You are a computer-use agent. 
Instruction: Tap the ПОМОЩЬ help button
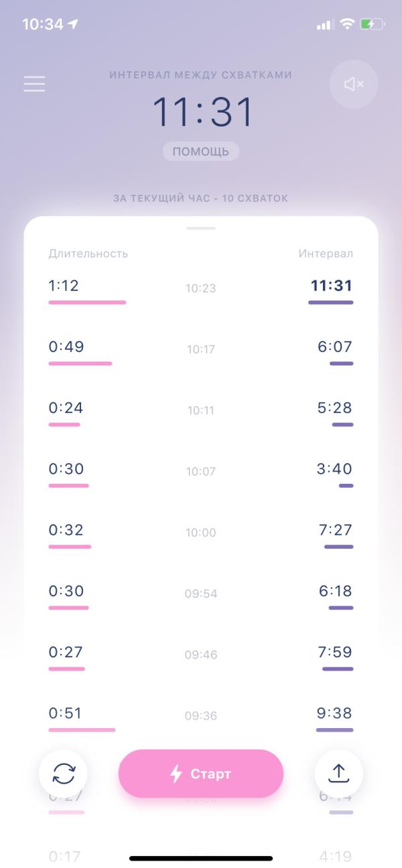tap(201, 151)
